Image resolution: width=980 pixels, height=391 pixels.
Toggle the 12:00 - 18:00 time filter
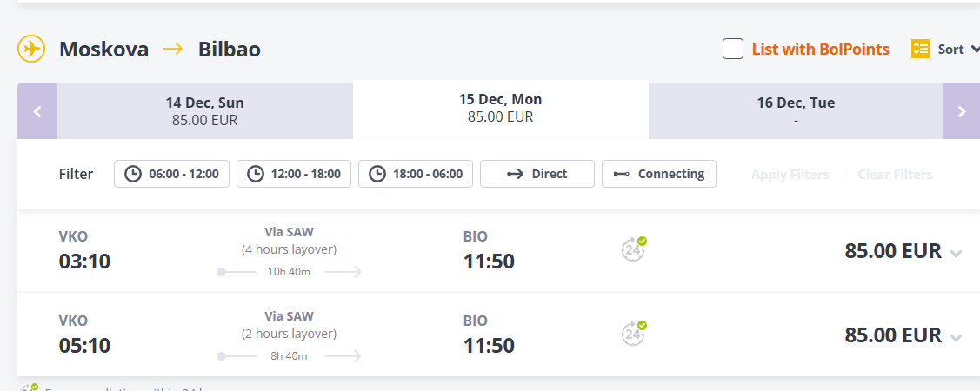point(294,174)
